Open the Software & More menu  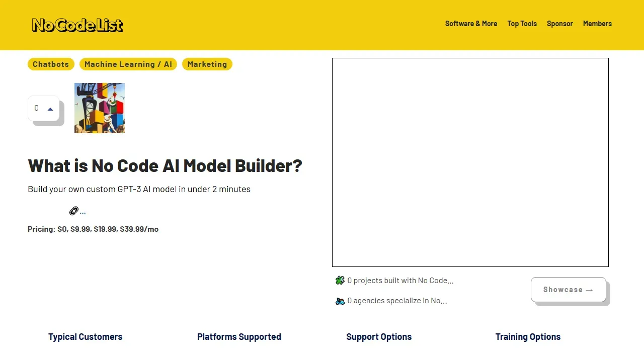[471, 24]
